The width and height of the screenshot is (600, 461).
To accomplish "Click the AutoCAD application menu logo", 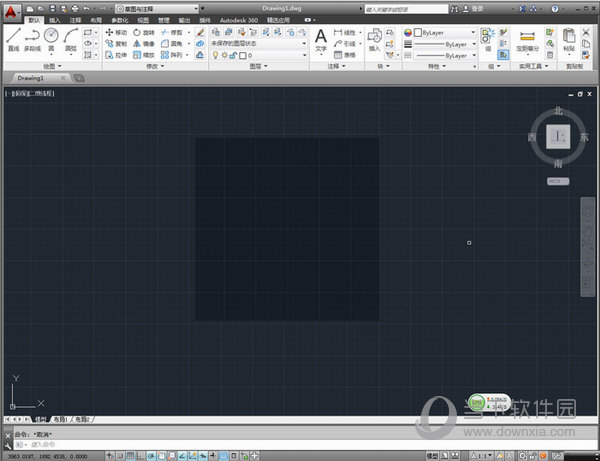I will click(11, 12).
